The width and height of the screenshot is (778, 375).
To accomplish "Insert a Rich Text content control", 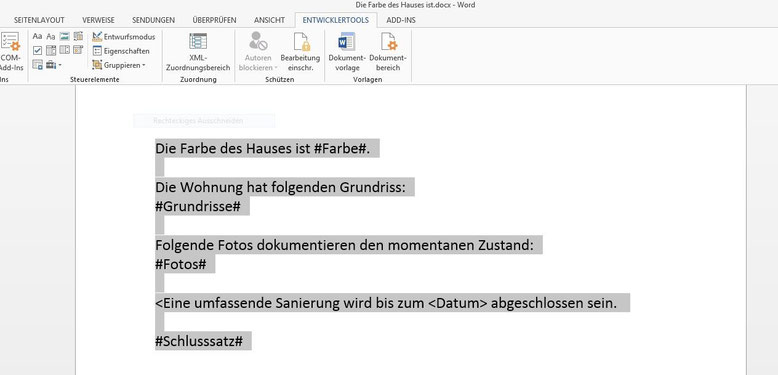I will [x=37, y=36].
